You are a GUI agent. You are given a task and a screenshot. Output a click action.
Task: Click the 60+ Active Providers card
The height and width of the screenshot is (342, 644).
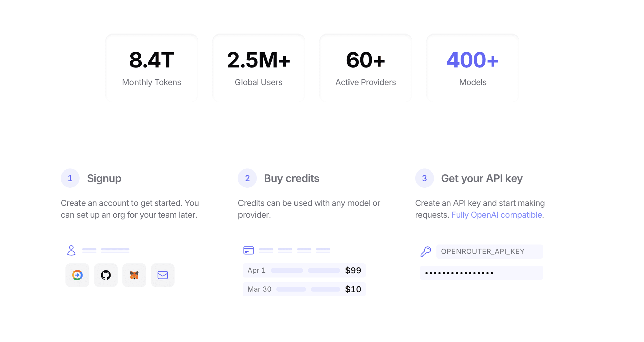365,68
